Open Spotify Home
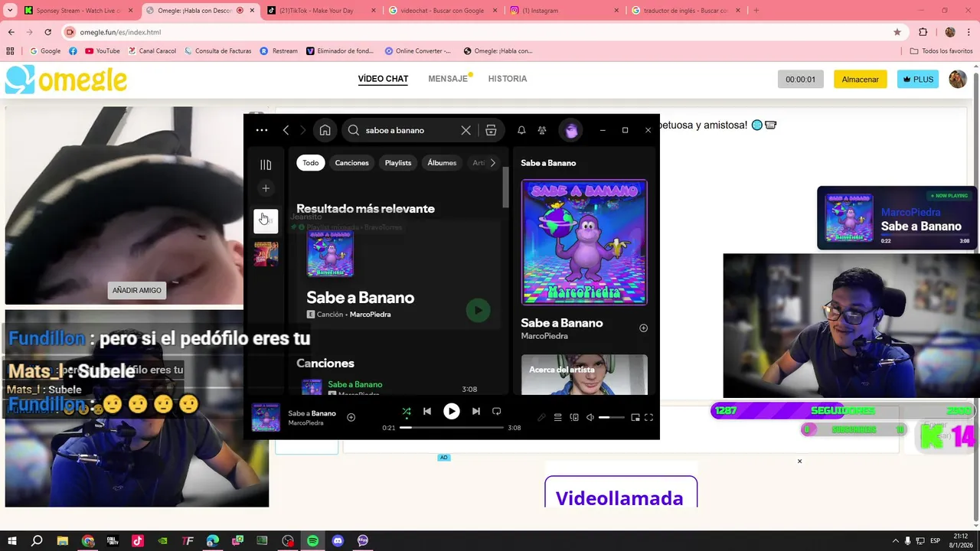Viewport: 980px width, 551px height. coord(325,130)
